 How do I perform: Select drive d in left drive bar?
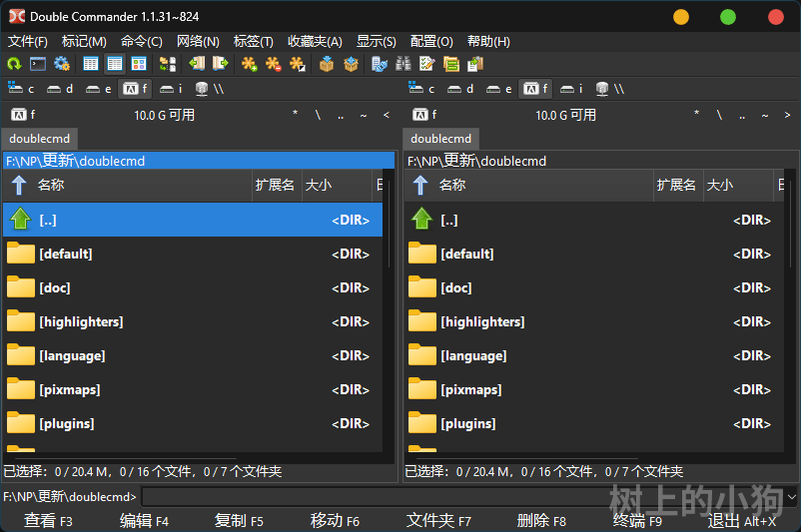pos(61,89)
